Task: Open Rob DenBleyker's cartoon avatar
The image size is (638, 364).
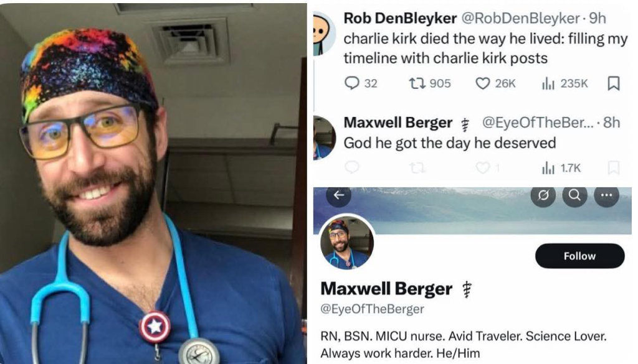Action: pyautogui.click(x=324, y=34)
